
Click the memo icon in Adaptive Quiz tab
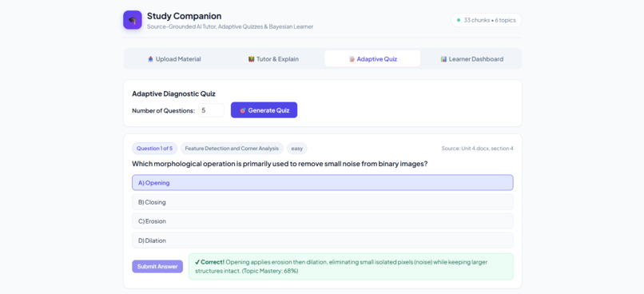[352, 59]
